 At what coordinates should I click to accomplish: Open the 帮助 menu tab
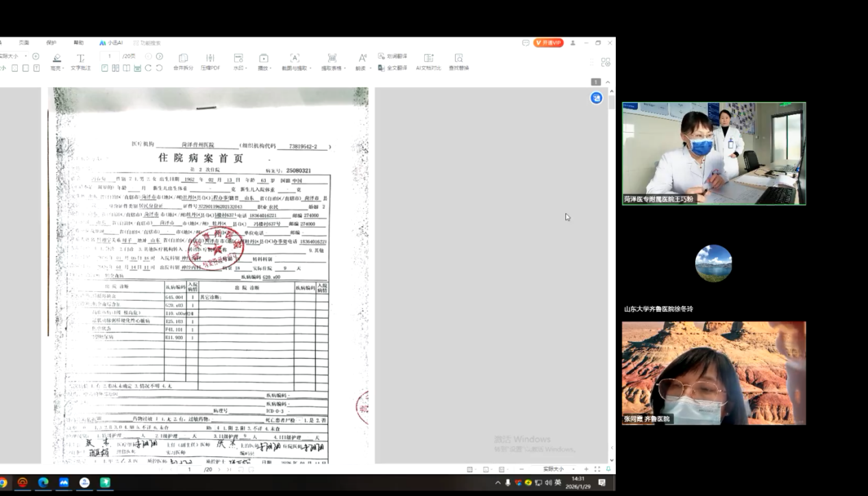[x=79, y=42]
